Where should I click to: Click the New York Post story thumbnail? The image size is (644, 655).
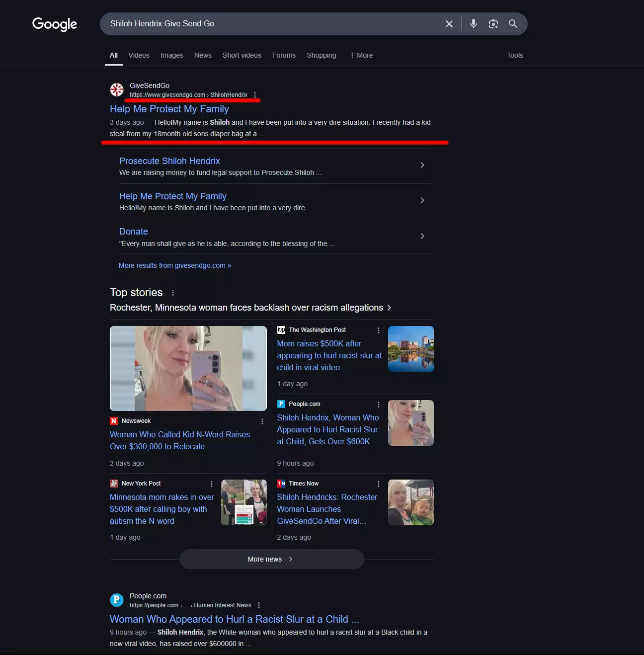click(x=244, y=502)
